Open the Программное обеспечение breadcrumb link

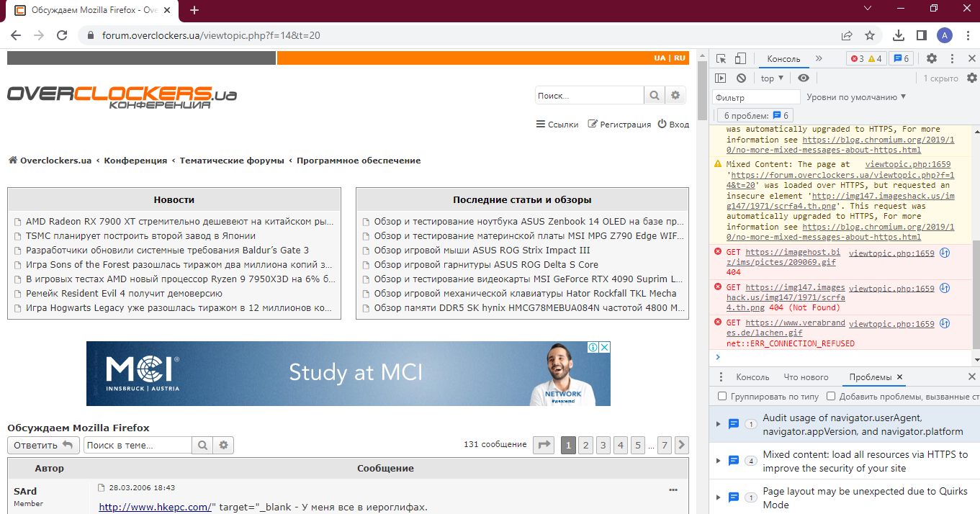tap(359, 161)
